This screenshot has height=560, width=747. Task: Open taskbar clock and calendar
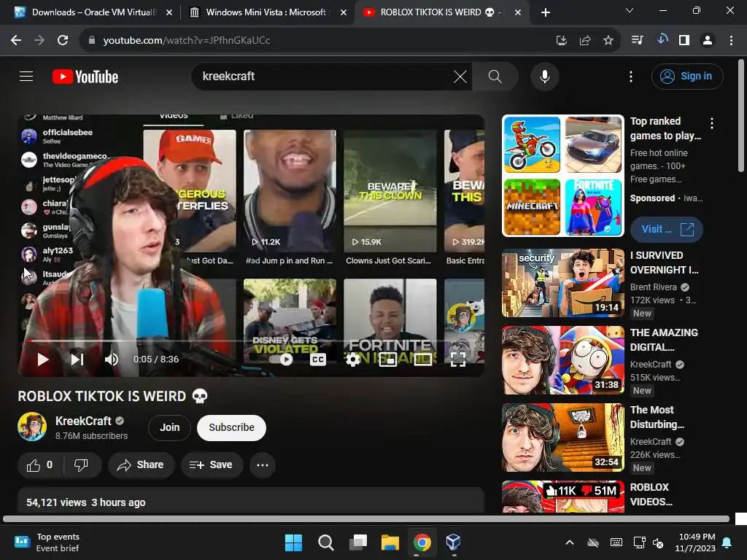click(695, 542)
